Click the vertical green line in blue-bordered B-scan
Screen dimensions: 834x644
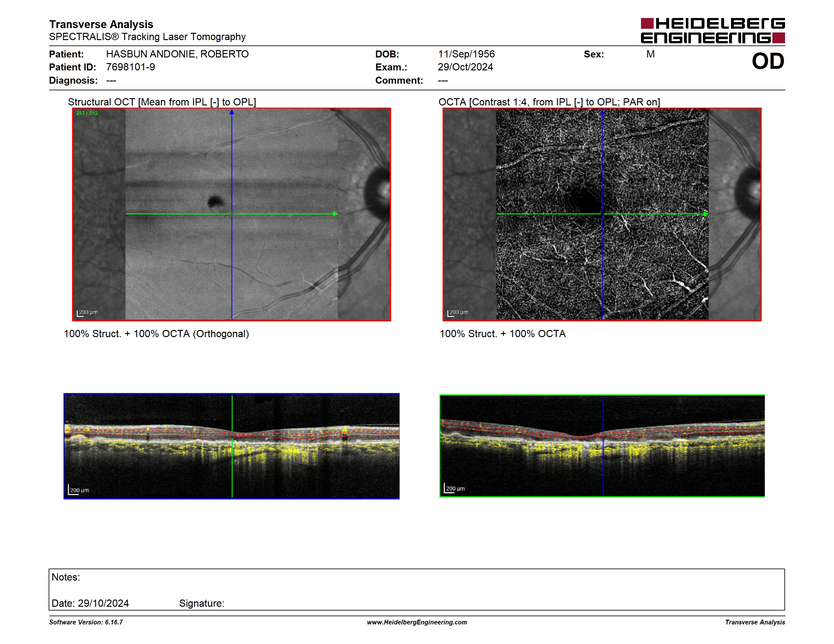coord(232,446)
